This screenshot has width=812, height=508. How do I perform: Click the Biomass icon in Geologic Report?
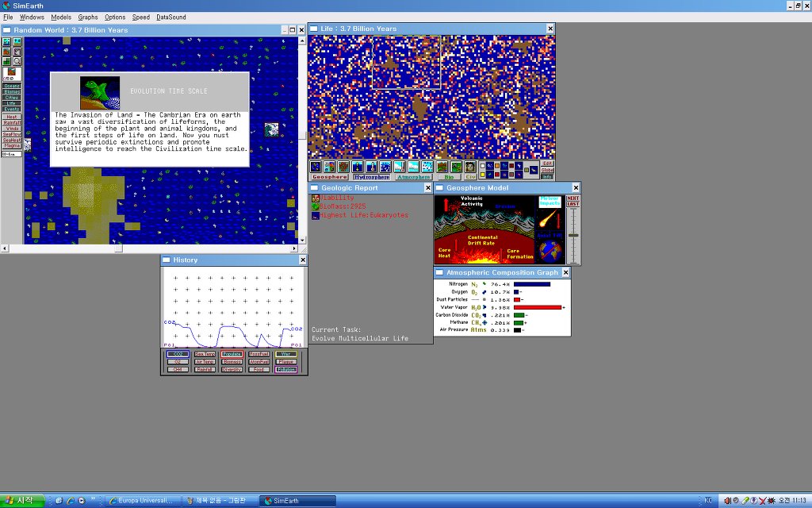tap(316, 206)
